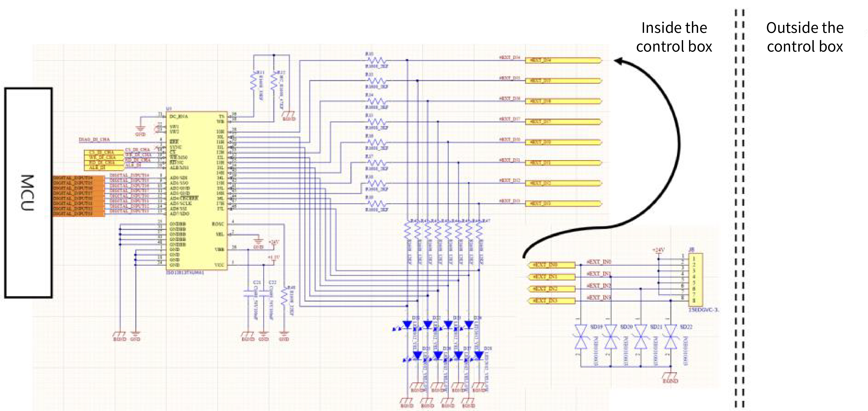Select the U1 isolator IC body

click(197, 191)
